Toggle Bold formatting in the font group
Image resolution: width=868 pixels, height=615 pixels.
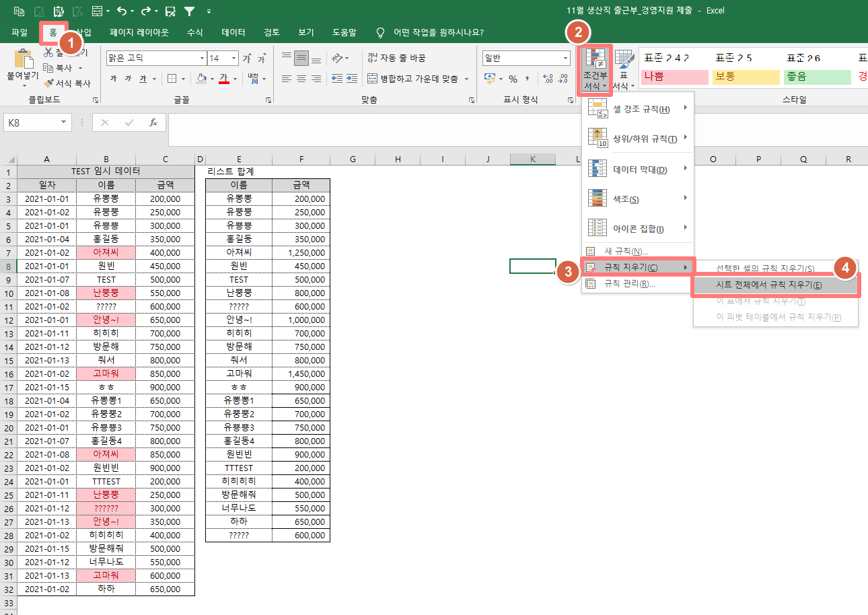tap(113, 79)
